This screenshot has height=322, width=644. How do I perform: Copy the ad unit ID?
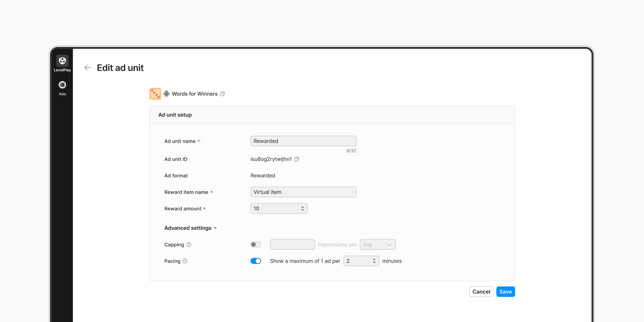(x=296, y=159)
